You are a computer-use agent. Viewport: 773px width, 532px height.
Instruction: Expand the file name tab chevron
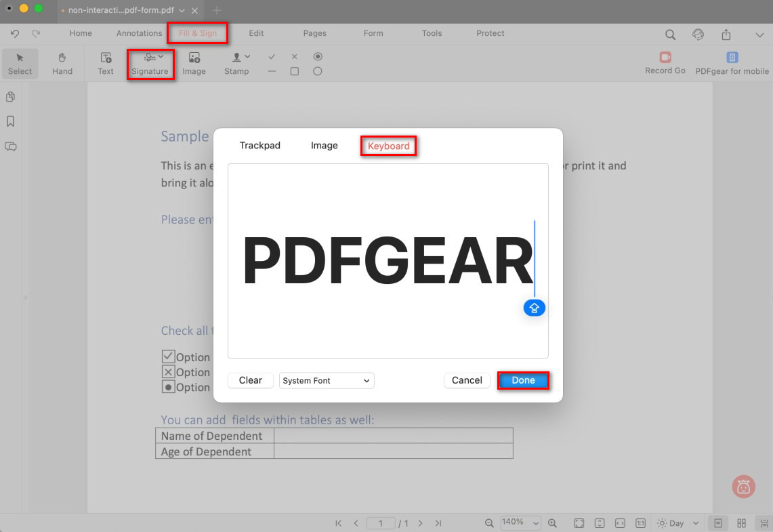point(182,10)
